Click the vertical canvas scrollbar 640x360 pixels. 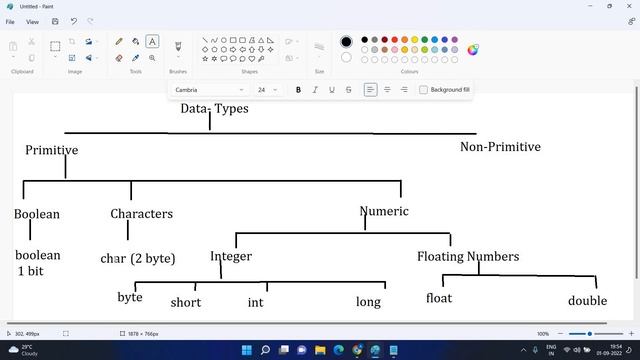pyautogui.click(x=636, y=182)
